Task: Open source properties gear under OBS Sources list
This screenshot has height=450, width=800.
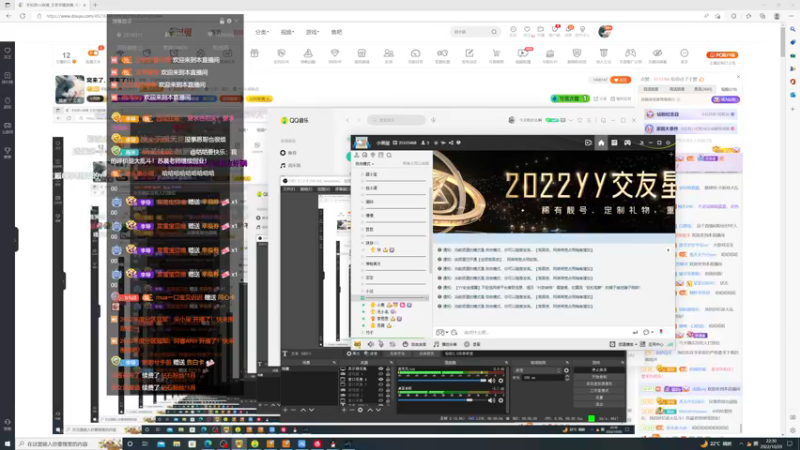Action: tap(360, 410)
